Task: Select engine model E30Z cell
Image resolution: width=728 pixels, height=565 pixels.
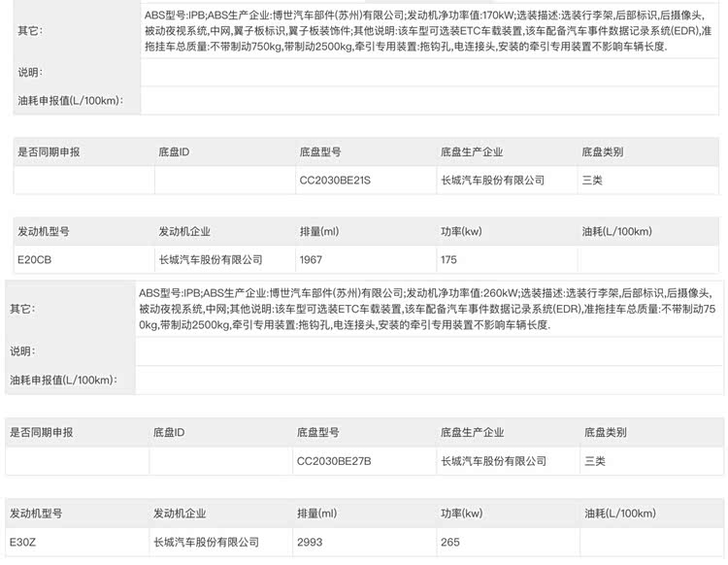Action: (x=78, y=542)
